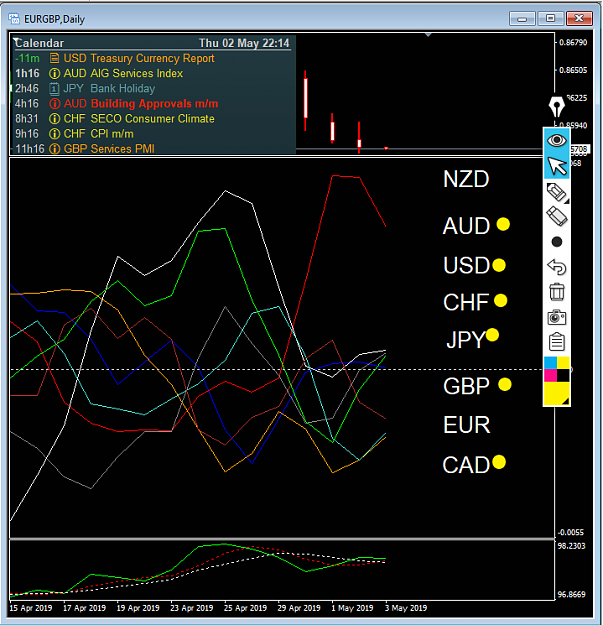This screenshot has width=603, height=625.
Task: Click the trash can to clear drawings
Action: pyautogui.click(x=557, y=292)
